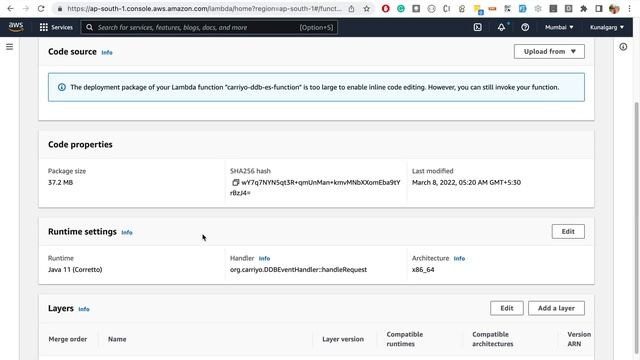The width and height of the screenshot is (640, 360).
Task: Click Add a layer button
Action: pyautogui.click(x=556, y=308)
